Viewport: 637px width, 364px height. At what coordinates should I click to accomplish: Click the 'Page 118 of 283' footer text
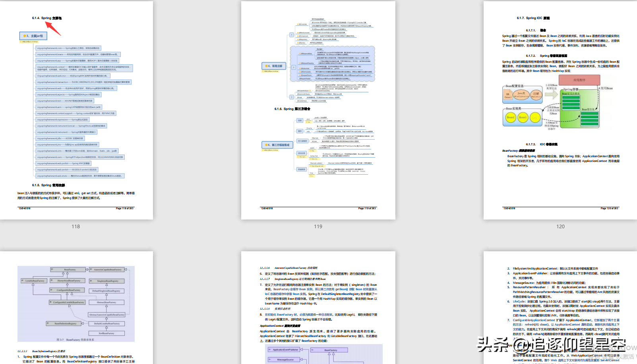pos(125,208)
